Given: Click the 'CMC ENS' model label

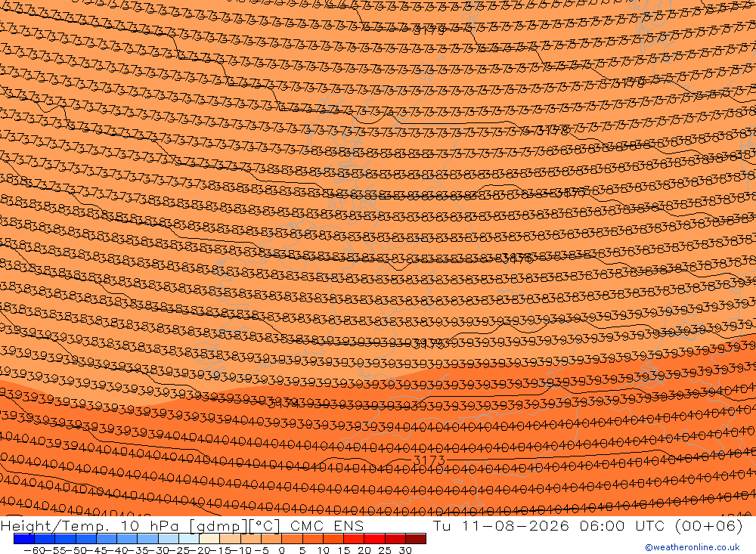Looking at the screenshot, I should point(327,525).
